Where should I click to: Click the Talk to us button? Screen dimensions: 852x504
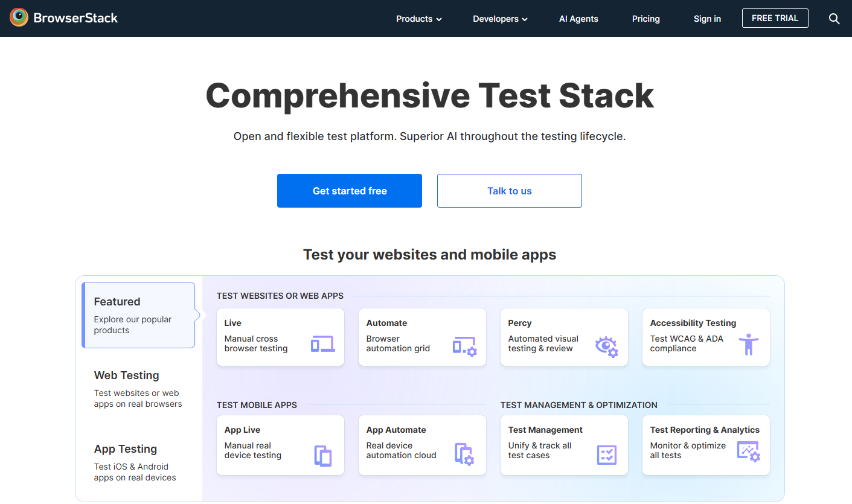[510, 191]
